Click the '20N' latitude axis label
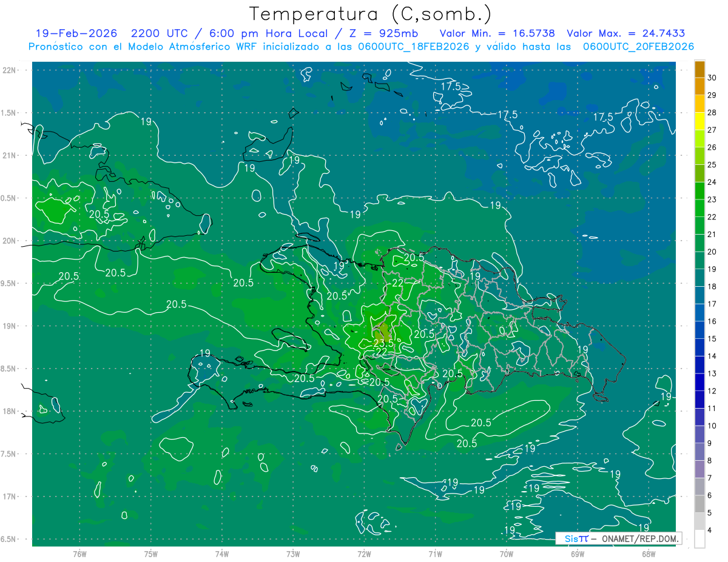This screenshot has width=728, height=562. point(10,241)
